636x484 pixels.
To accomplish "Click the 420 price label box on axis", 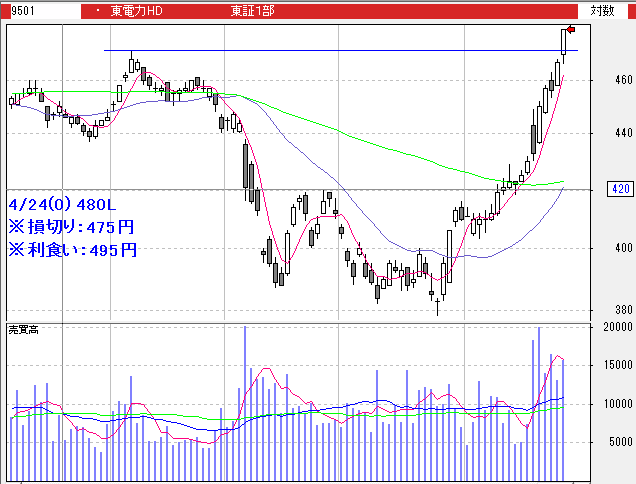I will click(x=620, y=189).
